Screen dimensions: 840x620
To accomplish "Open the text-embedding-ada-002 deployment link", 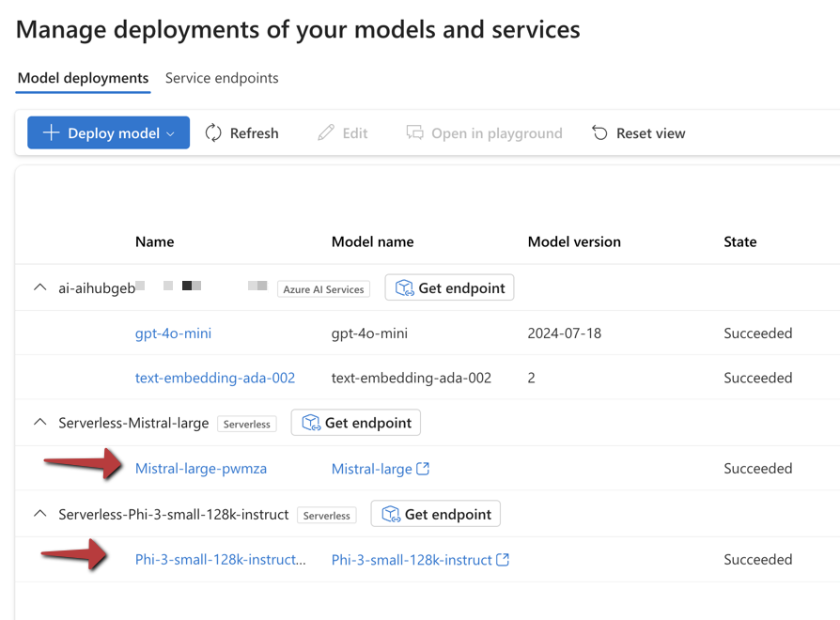I will click(215, 378).
